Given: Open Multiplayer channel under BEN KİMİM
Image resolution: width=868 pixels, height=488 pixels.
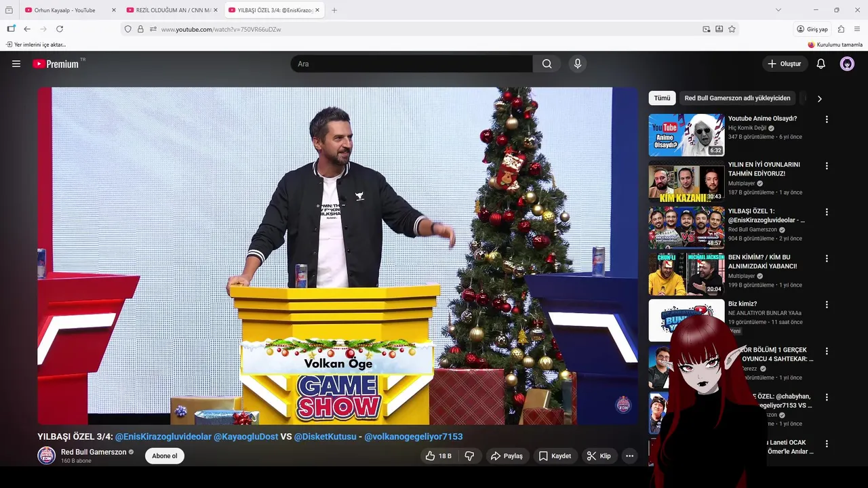Looking at the screenshot, I should click(x=742, y=276).
